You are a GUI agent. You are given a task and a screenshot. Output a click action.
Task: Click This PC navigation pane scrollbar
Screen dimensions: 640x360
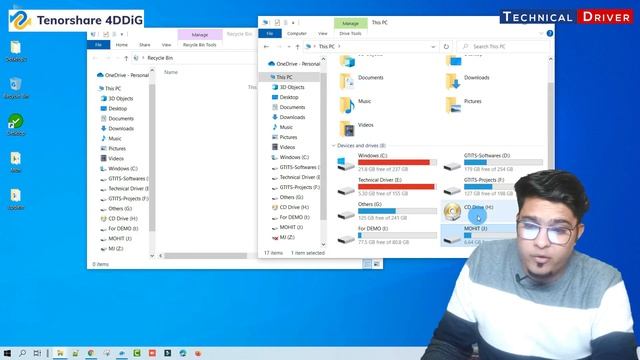324,147
